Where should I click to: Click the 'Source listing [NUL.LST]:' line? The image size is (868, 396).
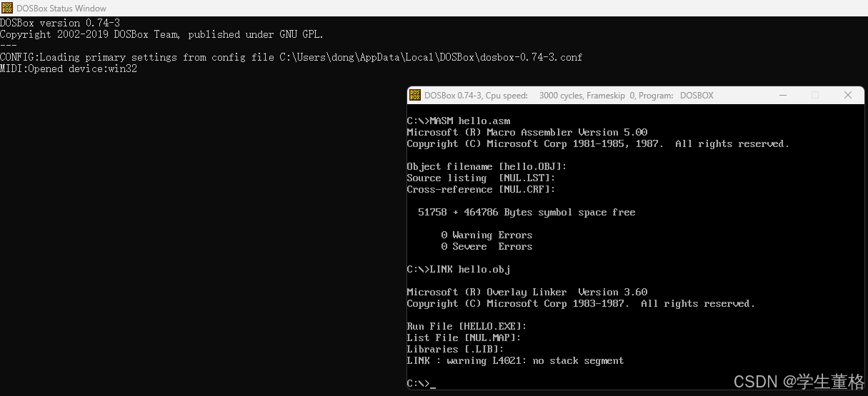(x=481, y=178)
